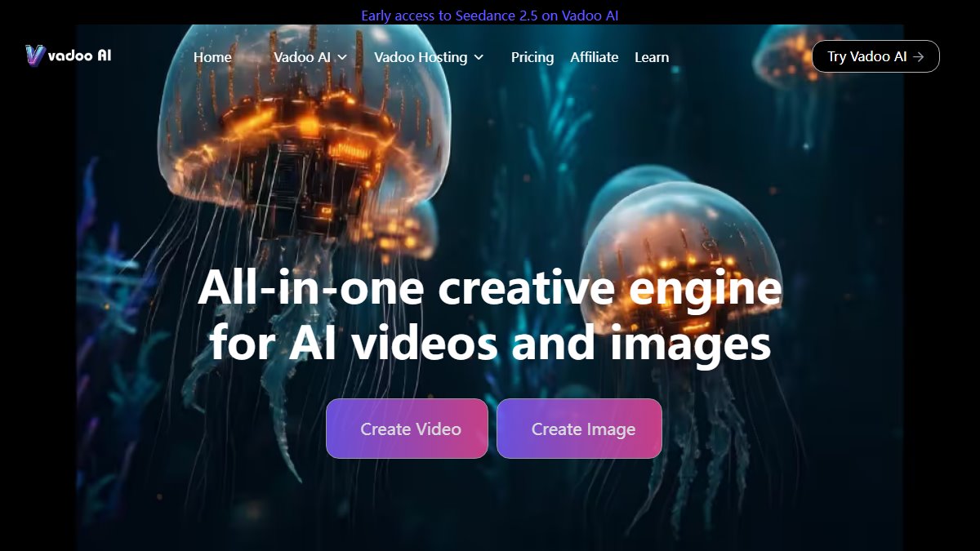980x551 pixels.
Task: Open the Affiliate menu item
Action: pyautogui.click(x=595, y=57)
